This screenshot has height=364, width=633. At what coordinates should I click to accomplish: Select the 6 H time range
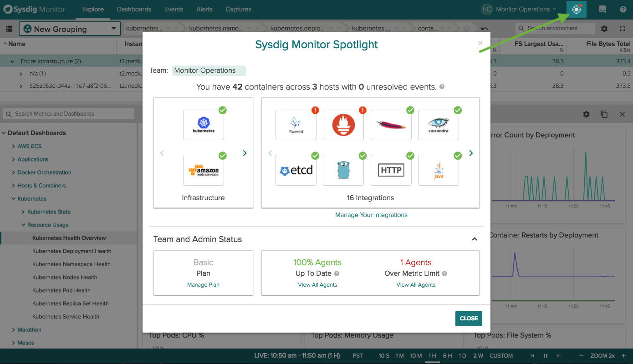point(447,356)
